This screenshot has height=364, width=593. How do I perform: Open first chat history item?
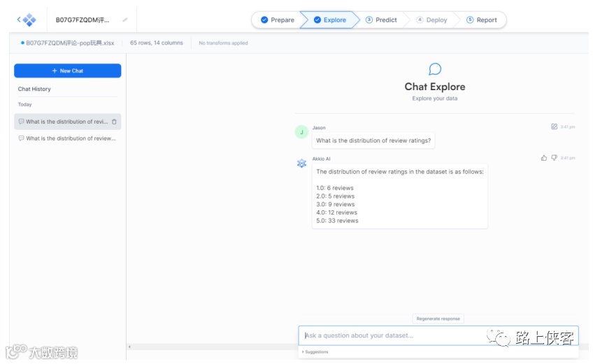pyautogui.click(x=68, y=122)
